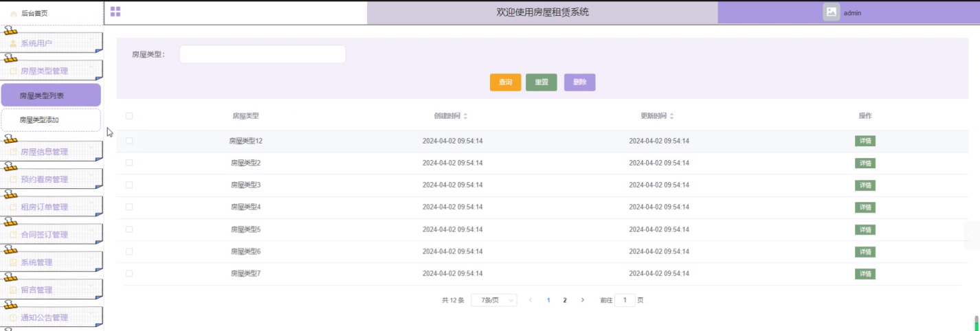Select the 房屋类型添加 submenu item

click(51, 119)
